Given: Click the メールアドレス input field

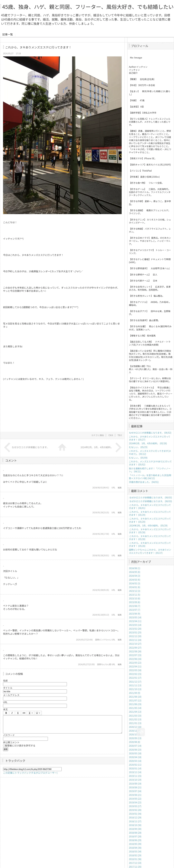Looking at the screenshot, I should tap(35, 698).
